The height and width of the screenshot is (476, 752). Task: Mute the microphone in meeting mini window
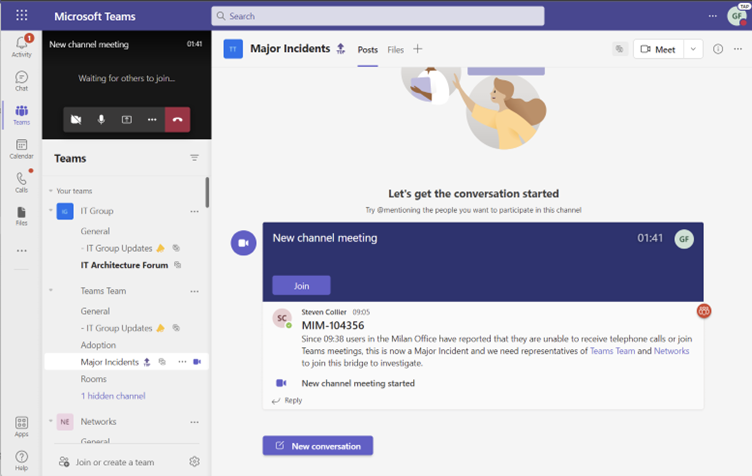click(x=101, y=119)
